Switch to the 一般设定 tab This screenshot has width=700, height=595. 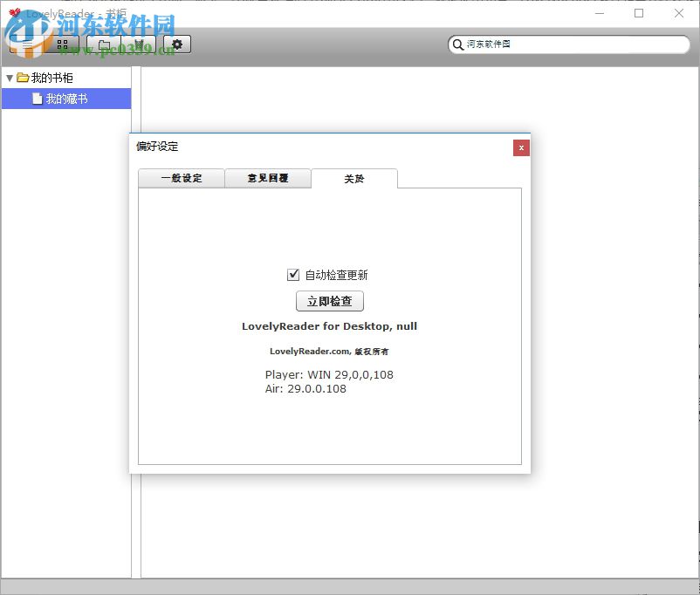coord(181,178)
